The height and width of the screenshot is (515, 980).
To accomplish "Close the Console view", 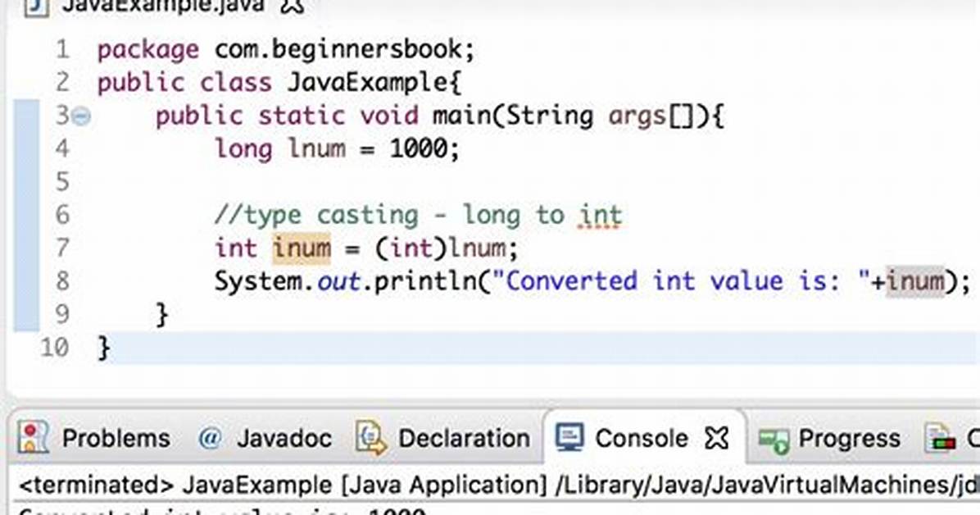I will pyautogui.click(x=716, y=438).
